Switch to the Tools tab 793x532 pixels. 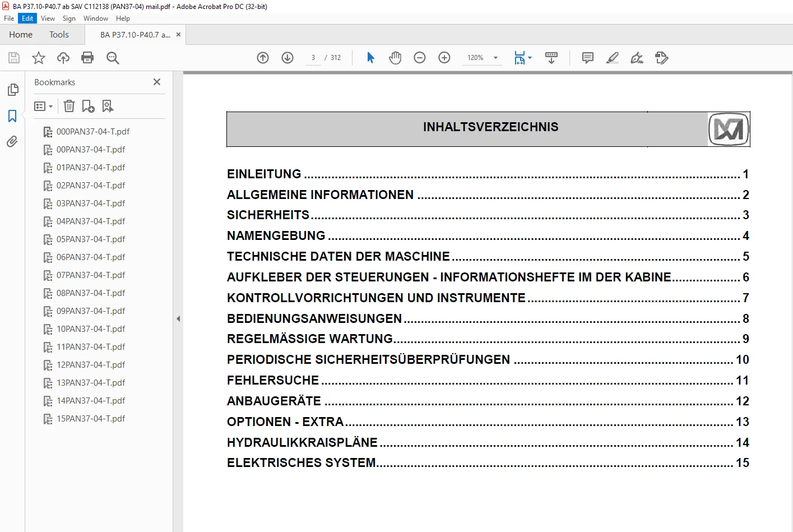pos(59,35)
